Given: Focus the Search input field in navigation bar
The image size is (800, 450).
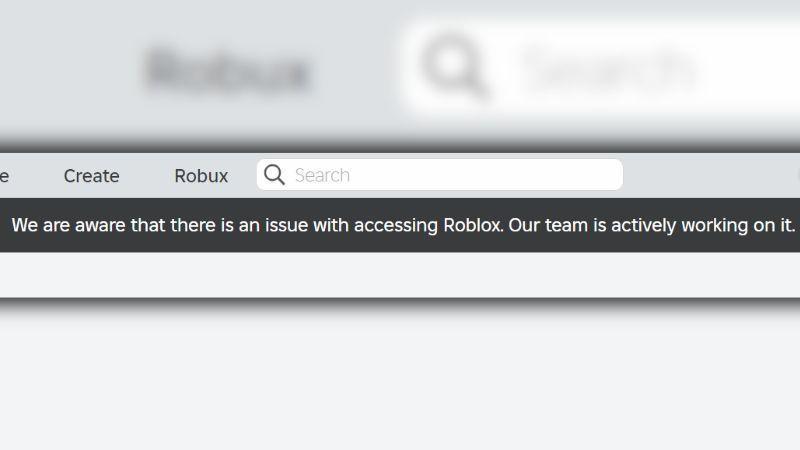Looking at the screenshot, I should (x=439, y=174).
